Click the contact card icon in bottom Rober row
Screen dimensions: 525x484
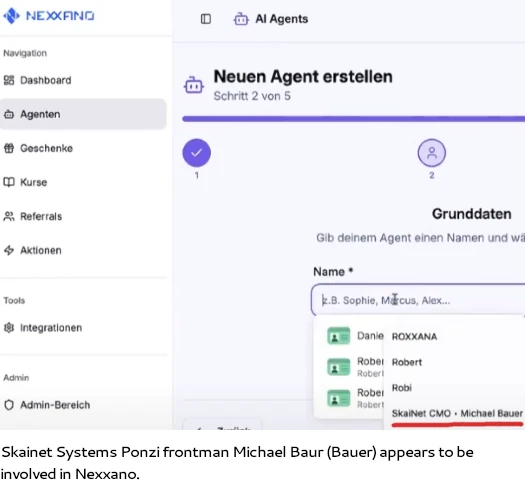[x=339, y=398]
